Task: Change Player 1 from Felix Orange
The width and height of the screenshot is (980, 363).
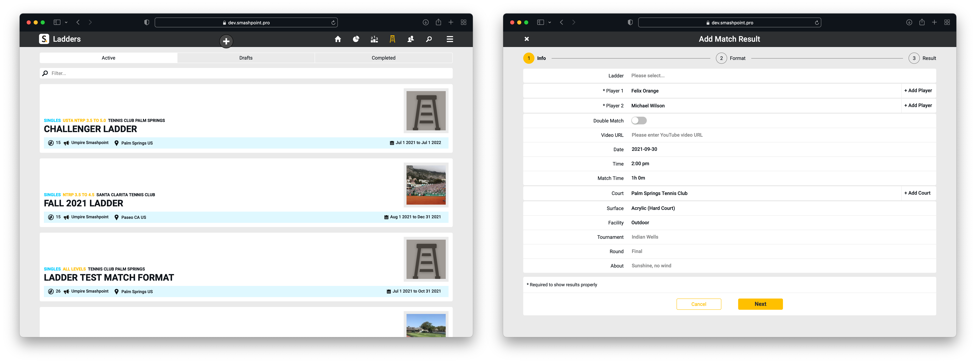Action: coord(712,91)
